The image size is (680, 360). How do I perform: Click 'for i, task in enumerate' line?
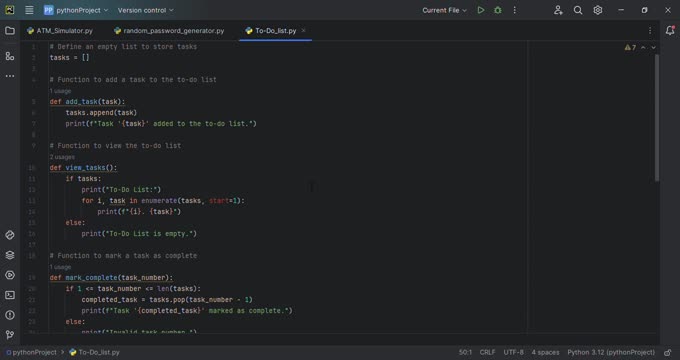pyautogui.click(x=163, y=201)
